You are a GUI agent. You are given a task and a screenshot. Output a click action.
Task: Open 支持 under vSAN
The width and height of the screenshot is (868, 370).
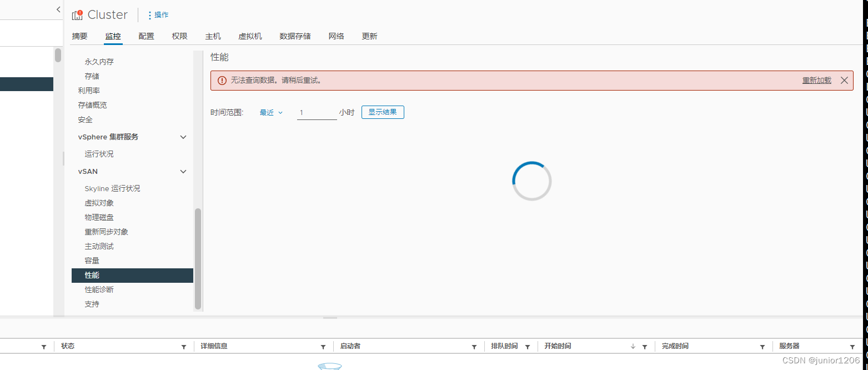click(92, 304)
